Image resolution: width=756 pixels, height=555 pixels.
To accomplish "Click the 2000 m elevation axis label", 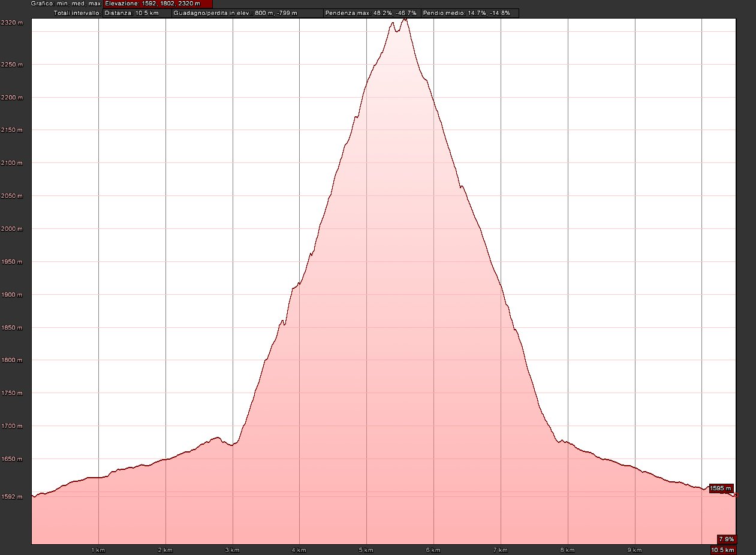I will point(12,229).
